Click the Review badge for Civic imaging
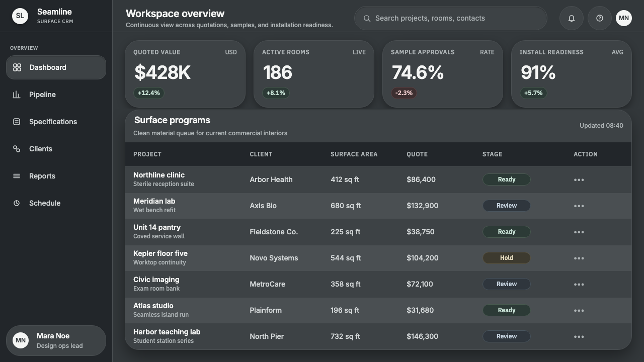 [507, 284]
